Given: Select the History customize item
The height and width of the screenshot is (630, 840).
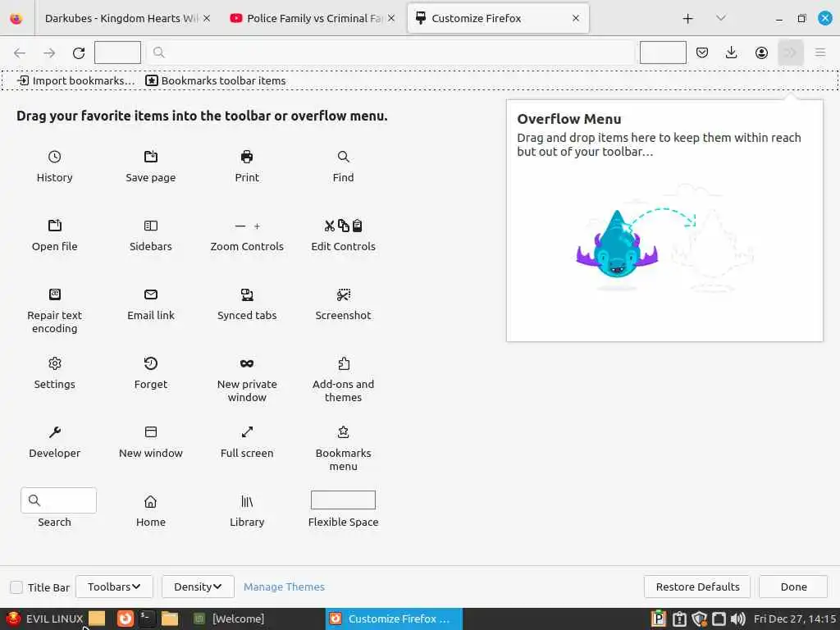Looking at the screenshot, I should tap(54, 167).
